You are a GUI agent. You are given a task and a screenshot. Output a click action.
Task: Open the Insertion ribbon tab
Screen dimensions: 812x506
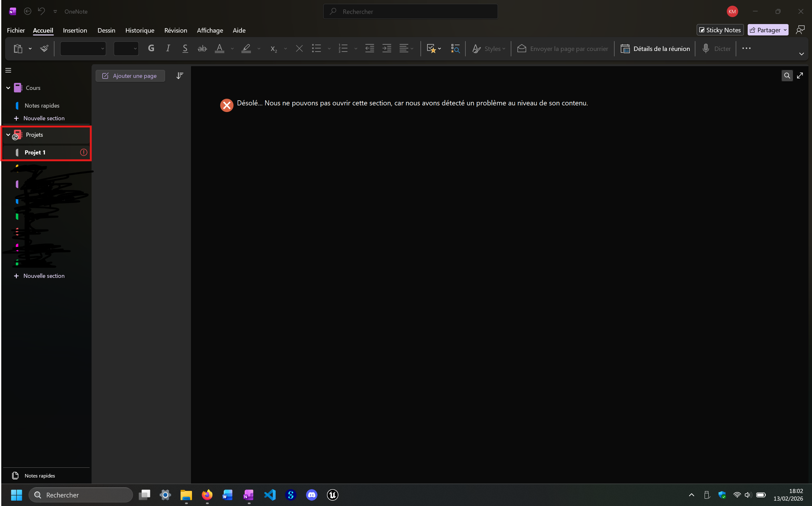(x=75, y=30)
